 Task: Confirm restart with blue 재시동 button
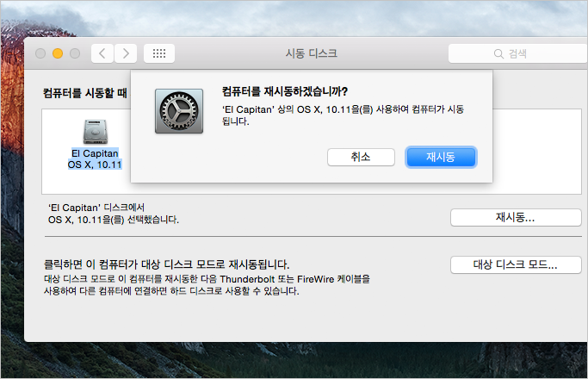(441, 157)
